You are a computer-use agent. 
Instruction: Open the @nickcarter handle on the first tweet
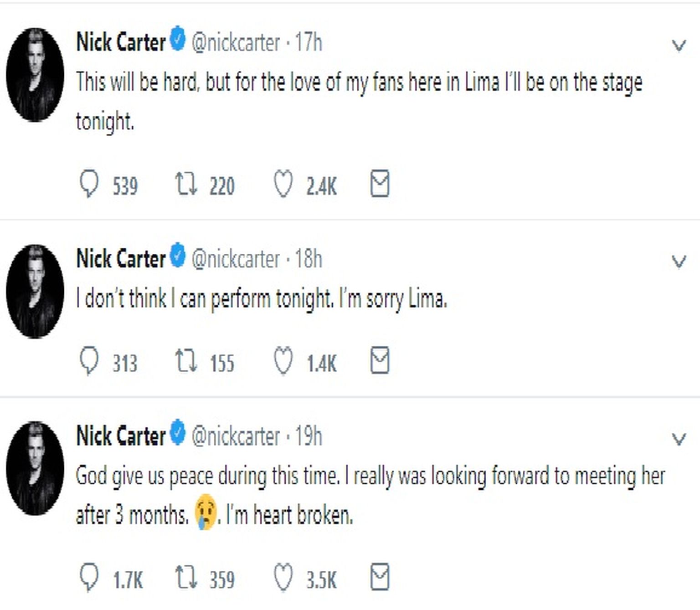pyautogui.click(x=235, y=43)
